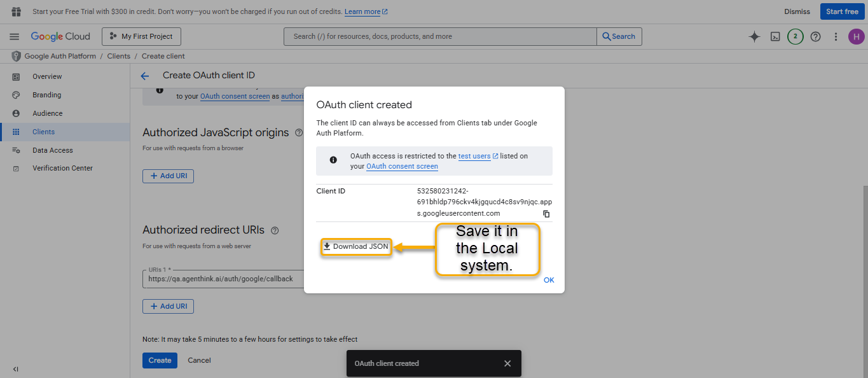The height and width of the screenshot is (378, 868).
Task: Follow the OAuth consent screen link in dialog
Action: [402, 166]
